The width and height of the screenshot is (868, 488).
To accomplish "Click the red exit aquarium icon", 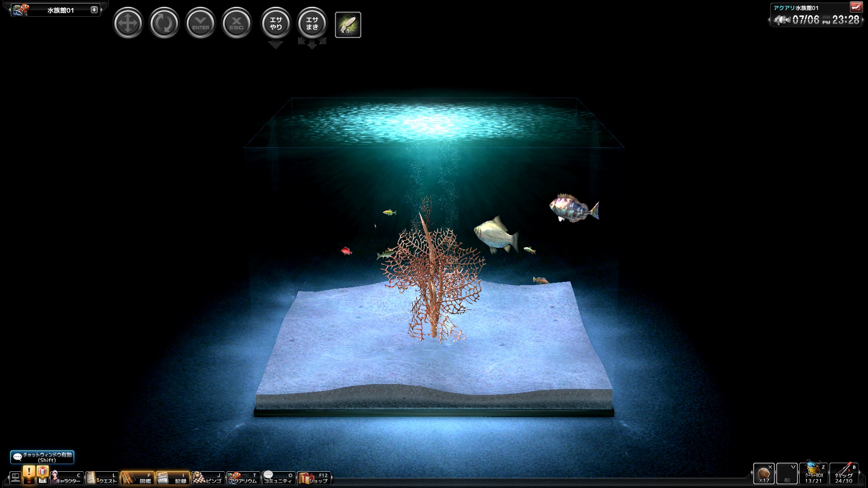I will coord(855,7).
